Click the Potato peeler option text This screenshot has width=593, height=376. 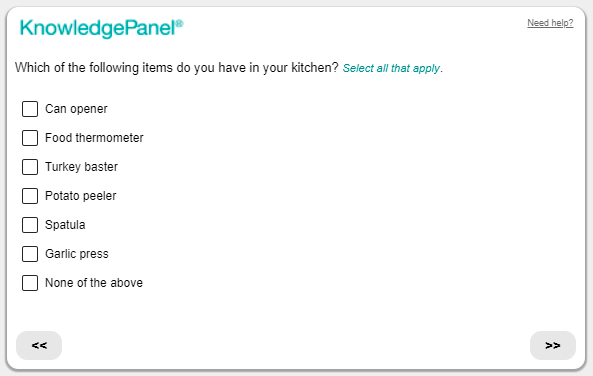81,196
